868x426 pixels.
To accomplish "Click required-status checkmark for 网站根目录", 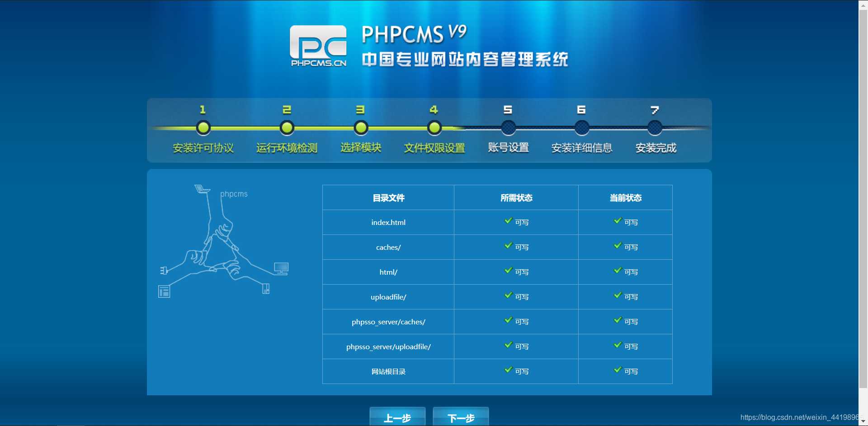I will [x=508, y=370].
